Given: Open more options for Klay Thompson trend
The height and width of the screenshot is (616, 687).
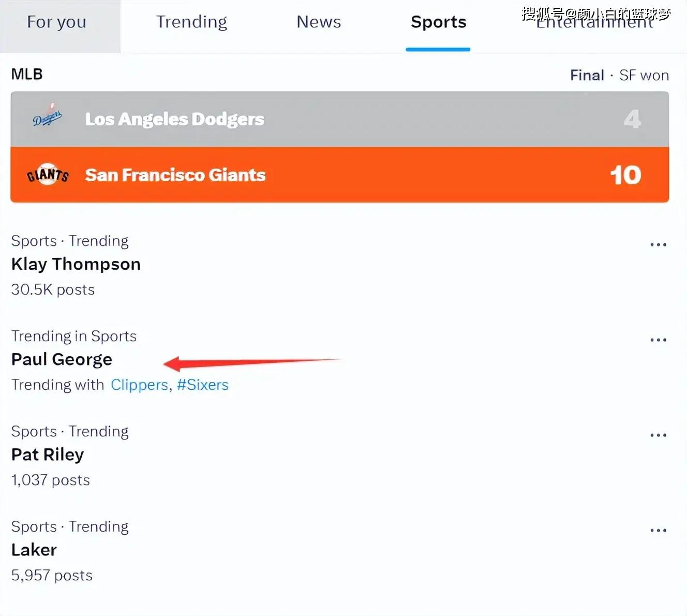Looking at the screenshot, I should pos(658,244).
